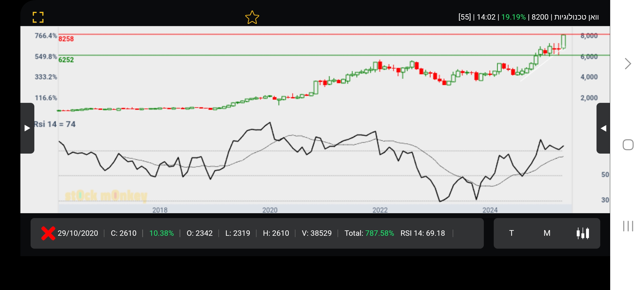644x290 pixels.
Task: Tap the next chevron on right edge
Action: pos(628,64)
